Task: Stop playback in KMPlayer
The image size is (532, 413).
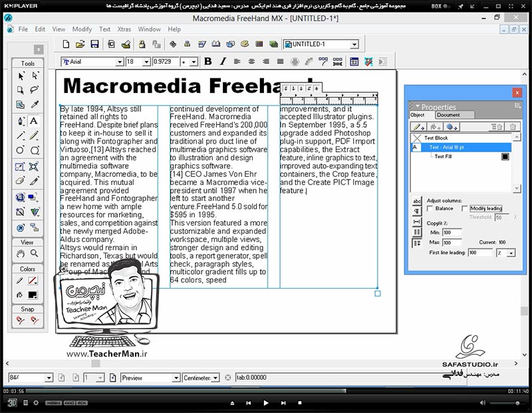Action: pos(300,403)
